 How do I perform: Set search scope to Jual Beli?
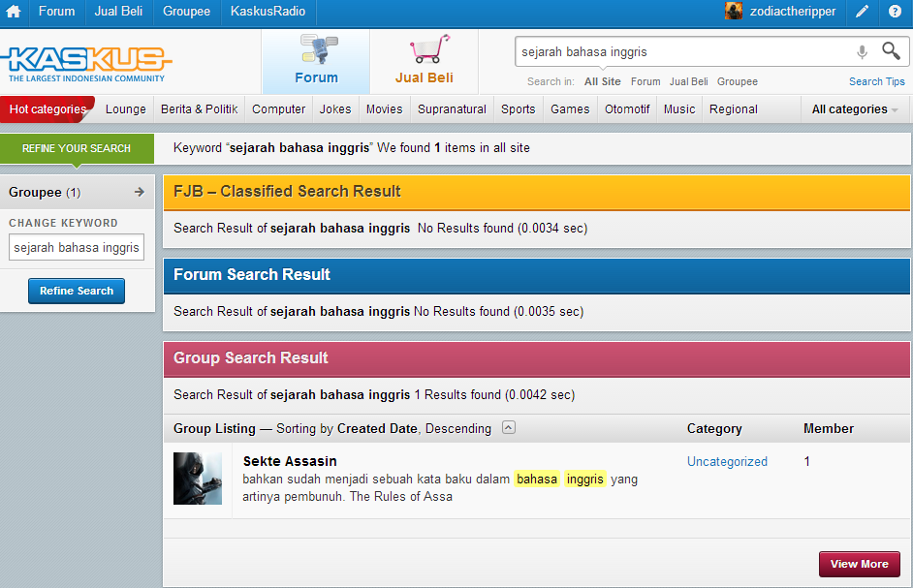point(689,81)
